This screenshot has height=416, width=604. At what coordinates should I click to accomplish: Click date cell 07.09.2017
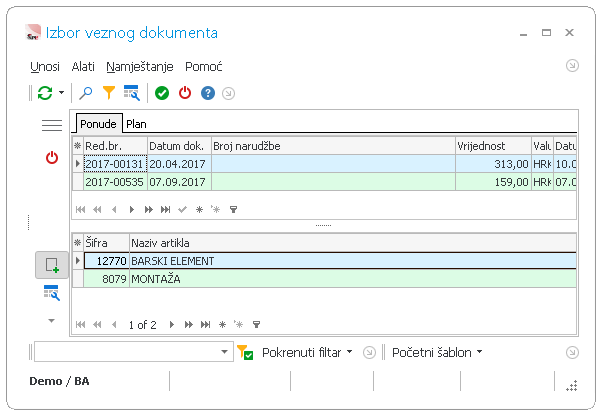[179, 181]
